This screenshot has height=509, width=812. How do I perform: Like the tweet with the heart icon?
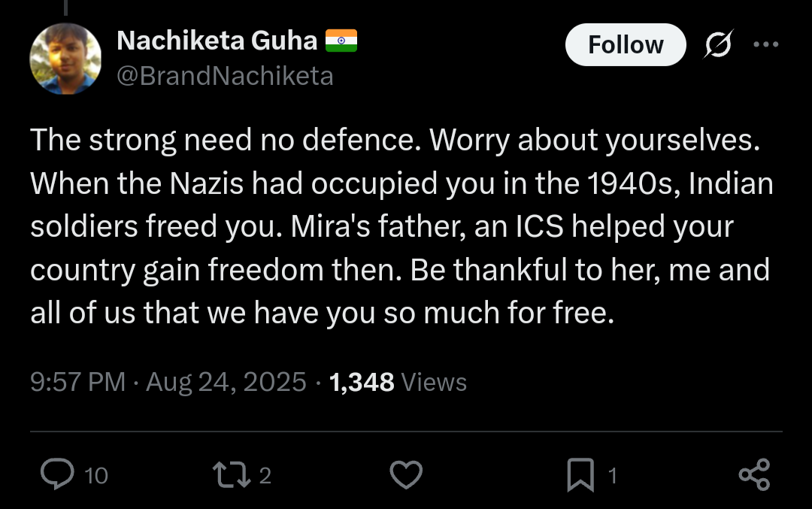pos(406,474)
